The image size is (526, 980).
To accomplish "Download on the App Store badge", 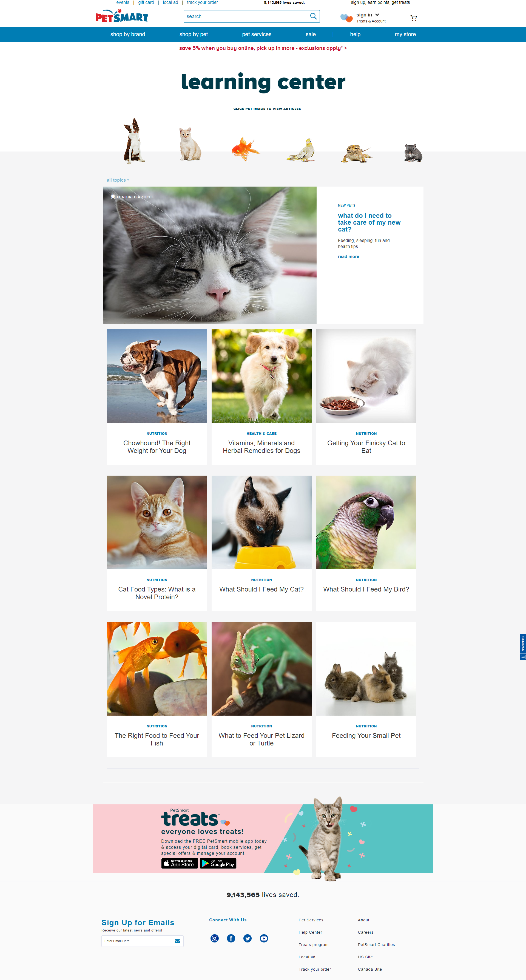I will coord(179,863).
